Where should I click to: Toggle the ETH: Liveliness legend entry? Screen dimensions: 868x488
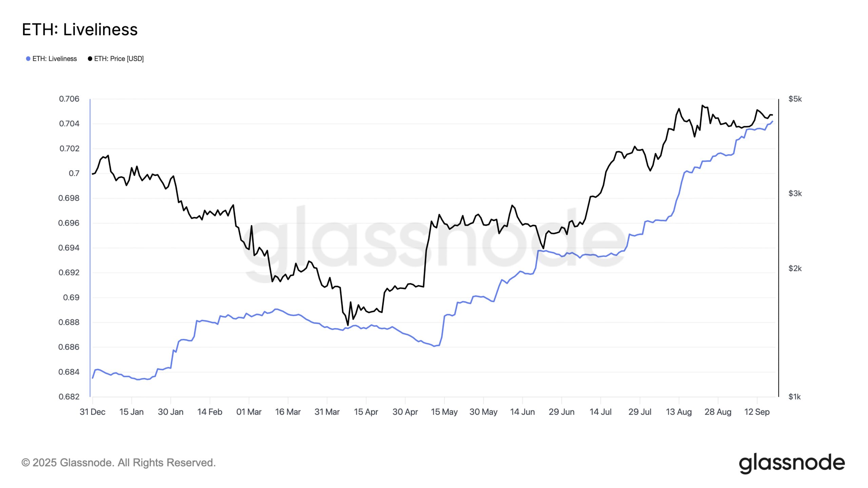click(x=52, y=59)
